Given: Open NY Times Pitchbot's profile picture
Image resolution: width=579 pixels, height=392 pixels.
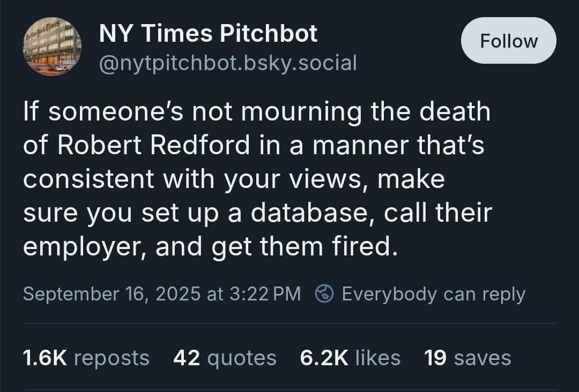Looking at the screenshot, I should click(52, 47).
